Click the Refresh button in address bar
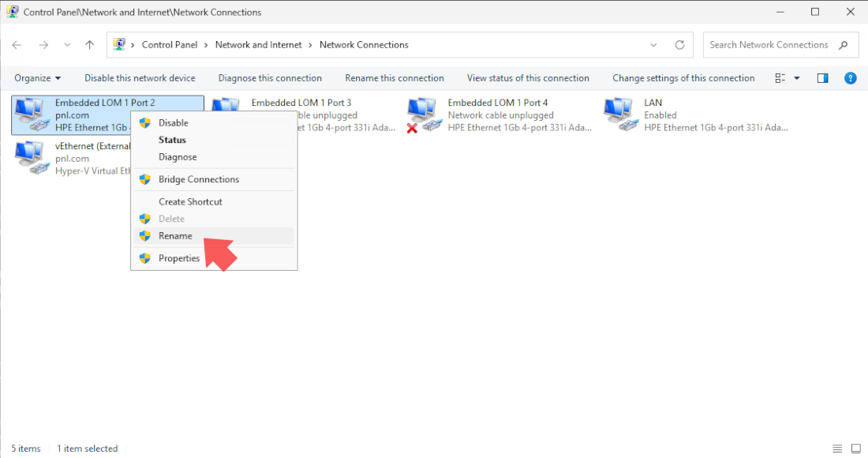 (x=679, y=45)
